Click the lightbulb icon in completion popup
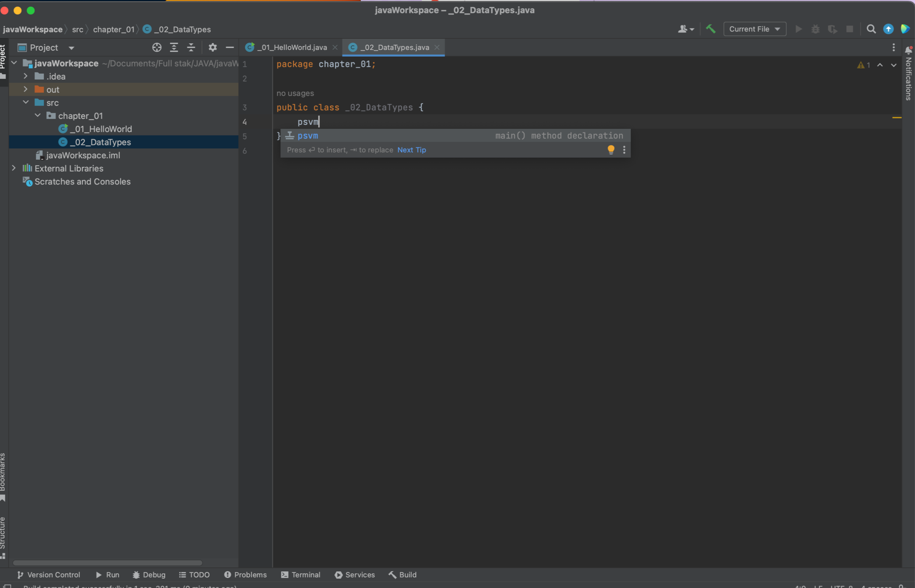This screenshot has width=915, height=588. click(611, 150)
